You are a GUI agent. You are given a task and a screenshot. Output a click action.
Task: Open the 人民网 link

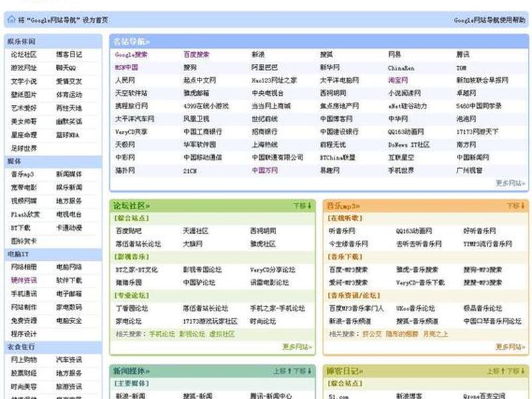tap(125, 80)
